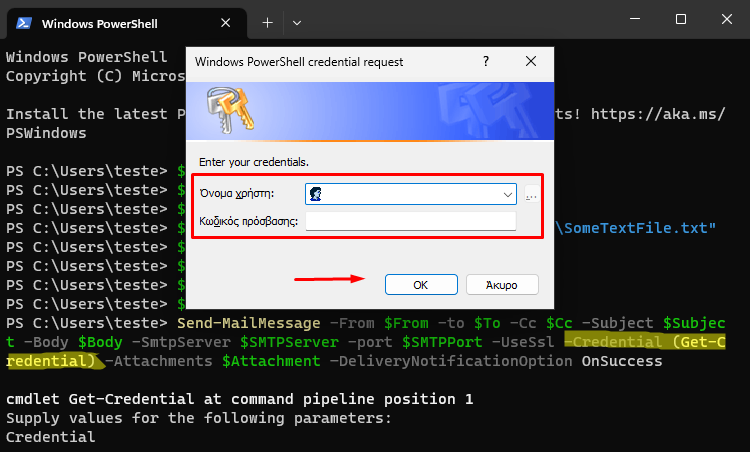
Task: Expand the new tab profile dropdown chevron
Action: pyautogui.click(x=297, y=22)
